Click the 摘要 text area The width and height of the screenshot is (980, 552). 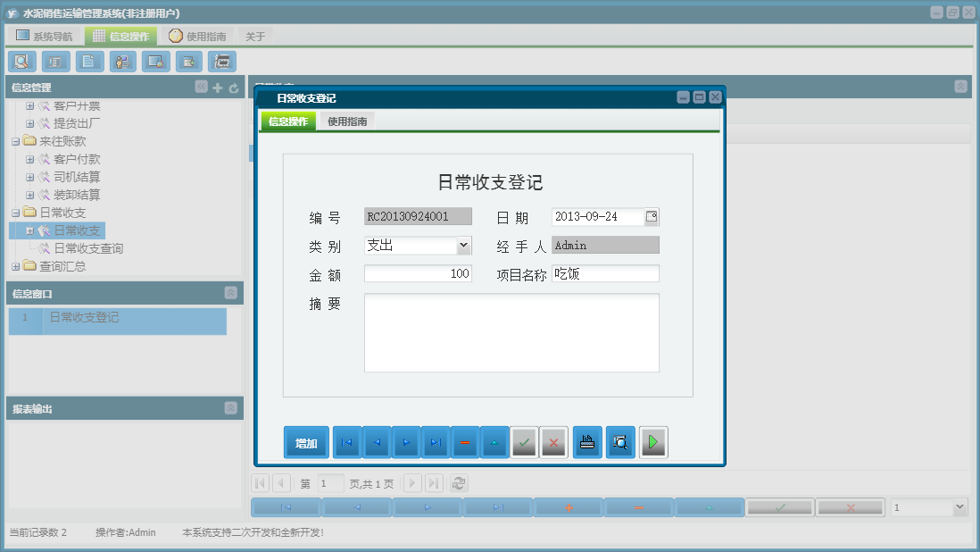coord(512,332)
